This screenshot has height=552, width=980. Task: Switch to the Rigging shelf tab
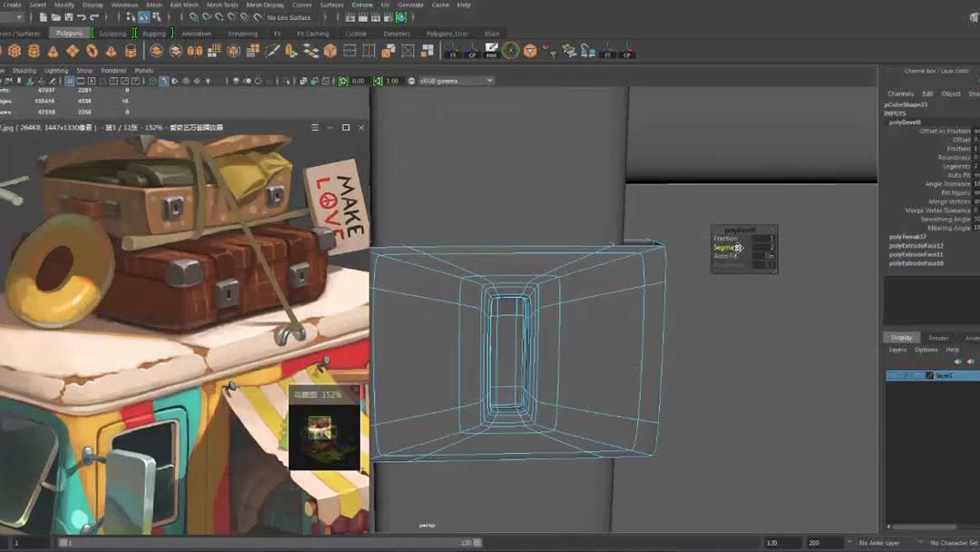153,34
